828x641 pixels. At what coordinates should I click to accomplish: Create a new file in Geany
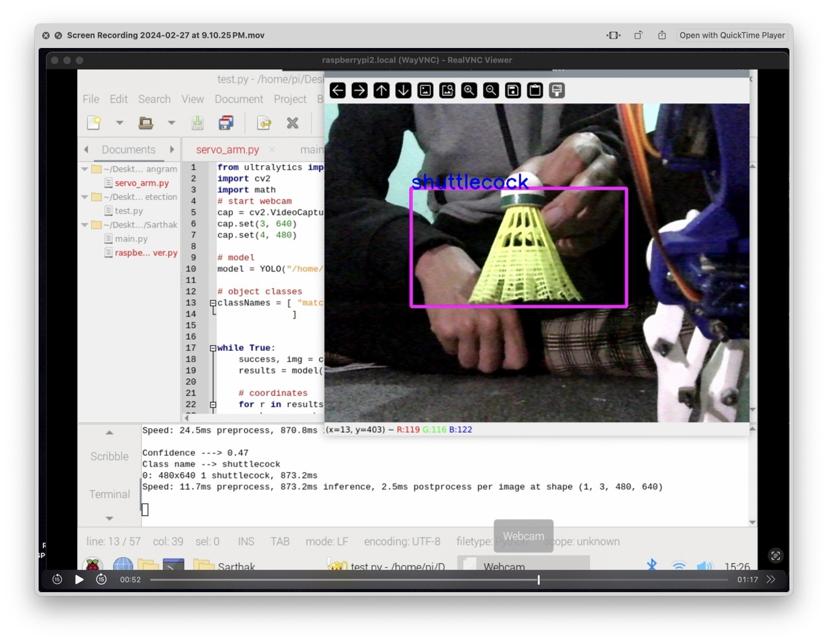pyautogui.click(x=95, y=122)
